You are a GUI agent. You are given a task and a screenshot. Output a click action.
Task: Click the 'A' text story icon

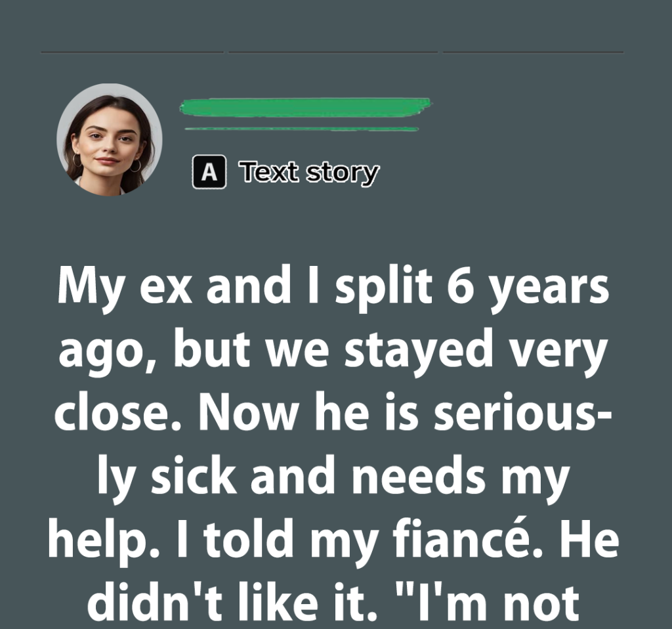click(x=209, y=172)
